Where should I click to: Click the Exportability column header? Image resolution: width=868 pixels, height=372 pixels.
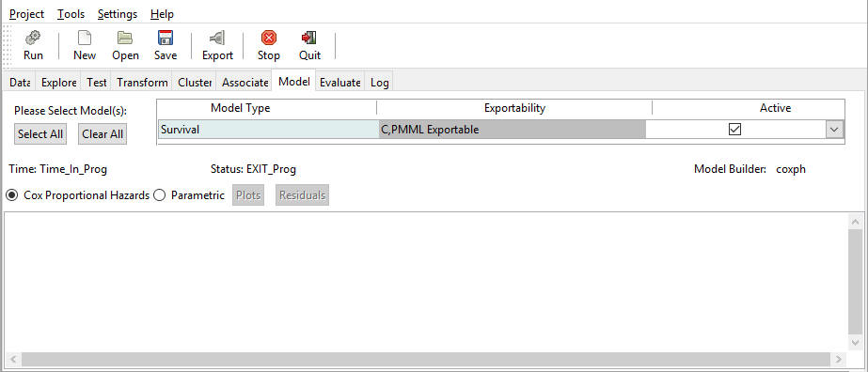pyautogui.click(x=514, y=108)
